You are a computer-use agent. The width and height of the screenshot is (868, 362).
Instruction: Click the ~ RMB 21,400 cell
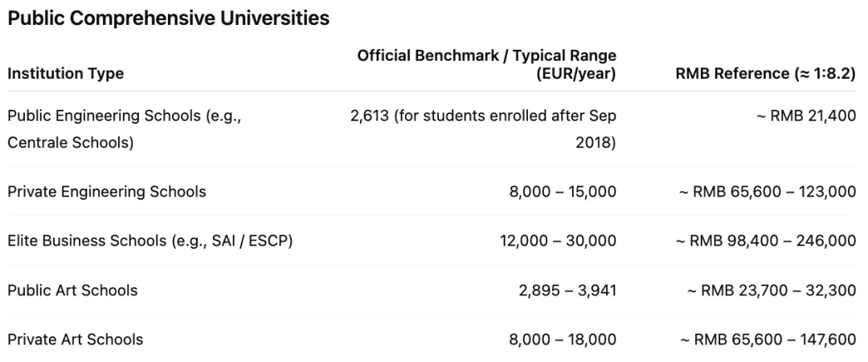[806, 116]
